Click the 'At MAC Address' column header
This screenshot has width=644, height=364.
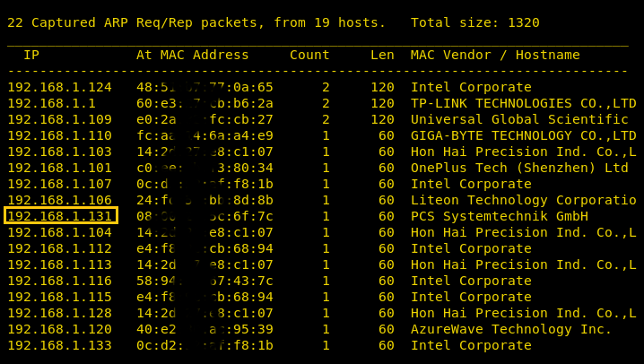pyautogui.click(x=193, y=55)
